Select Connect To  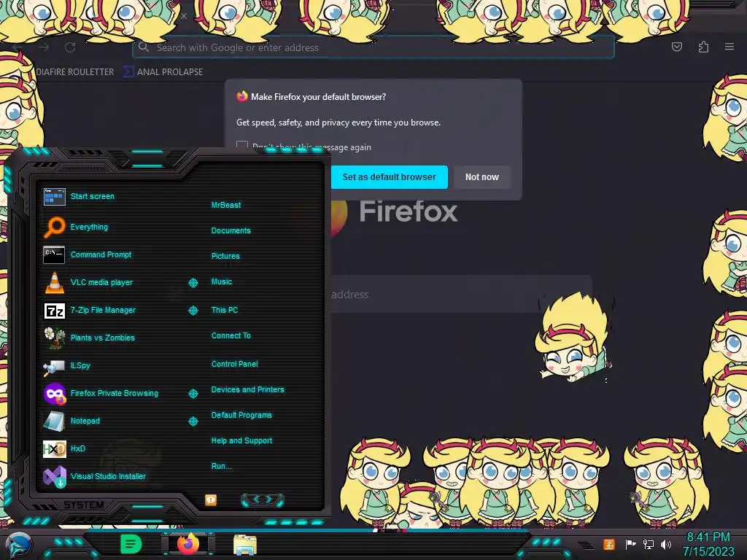231,335
